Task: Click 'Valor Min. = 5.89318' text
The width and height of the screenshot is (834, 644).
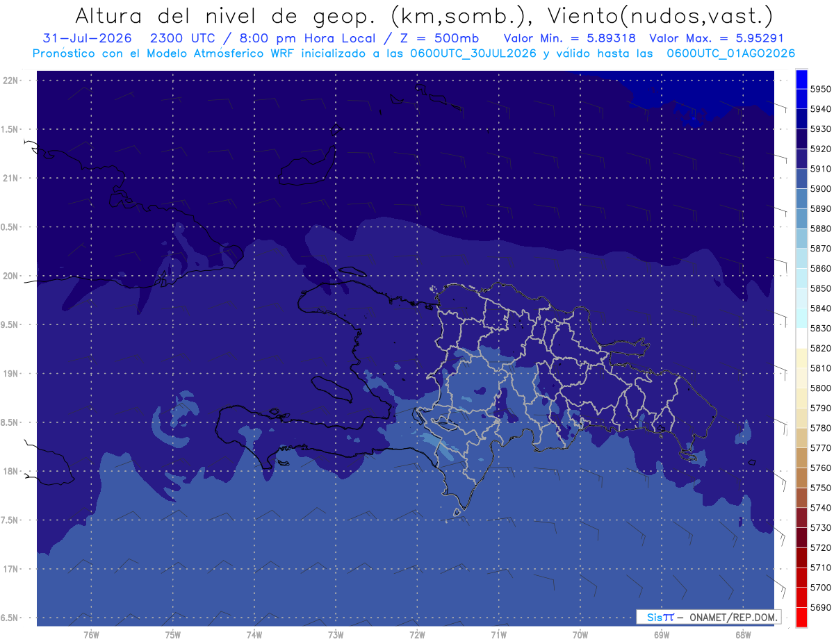Action: 569,38
